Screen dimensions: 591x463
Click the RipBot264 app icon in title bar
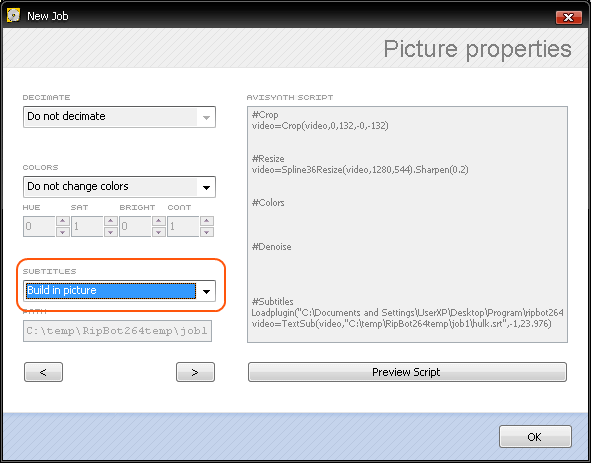pos(14,16)
